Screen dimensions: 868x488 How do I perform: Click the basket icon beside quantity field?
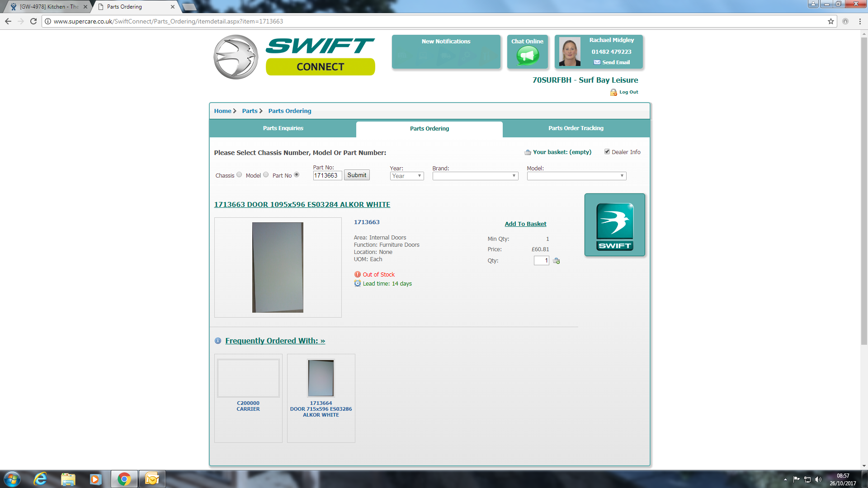click(557, 261)
